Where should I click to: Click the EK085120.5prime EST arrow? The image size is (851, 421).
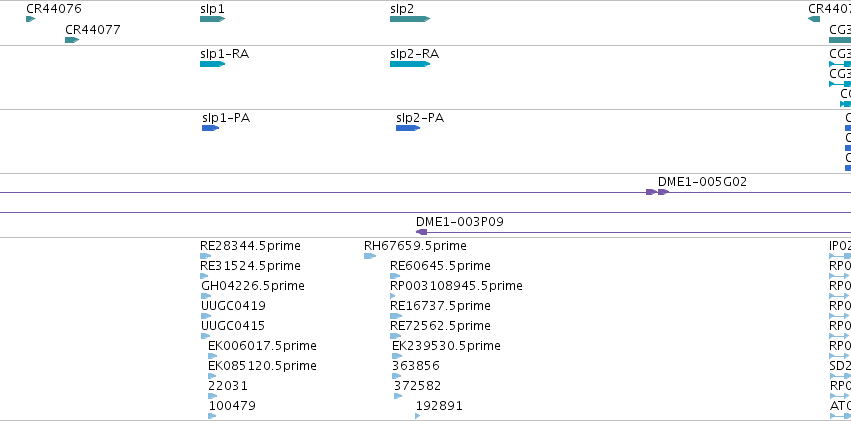[x=212, y=376]
